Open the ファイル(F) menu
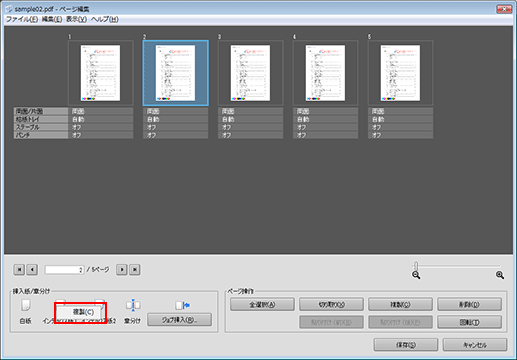The image size is (517, 360). [x=22, y=19]
